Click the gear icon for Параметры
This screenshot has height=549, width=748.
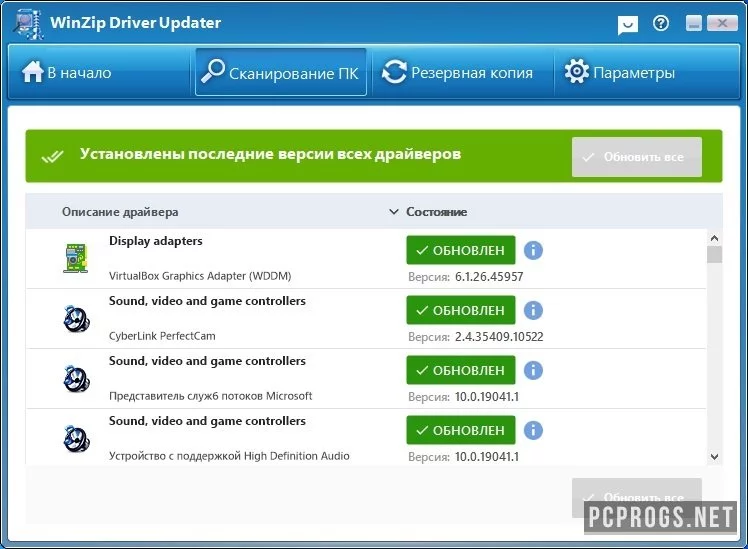[x=577, y=72]
